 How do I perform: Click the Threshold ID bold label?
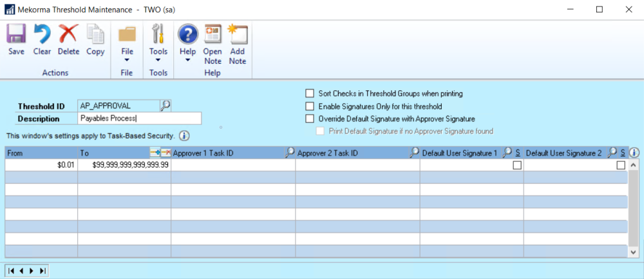(41, 106)
